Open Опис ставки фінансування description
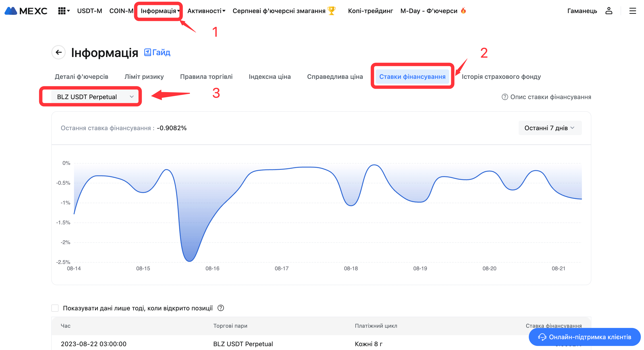Screen dimensions: 644x350 click(547, 97)
